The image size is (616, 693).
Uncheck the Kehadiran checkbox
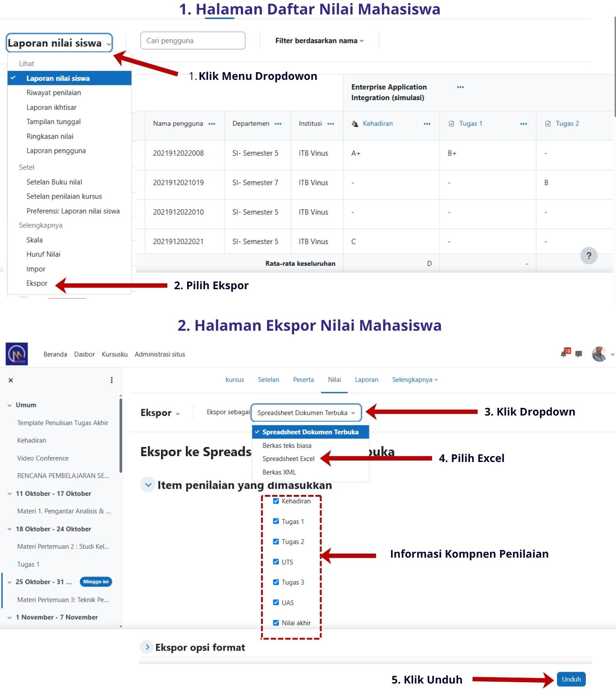[x=276, y=501]
